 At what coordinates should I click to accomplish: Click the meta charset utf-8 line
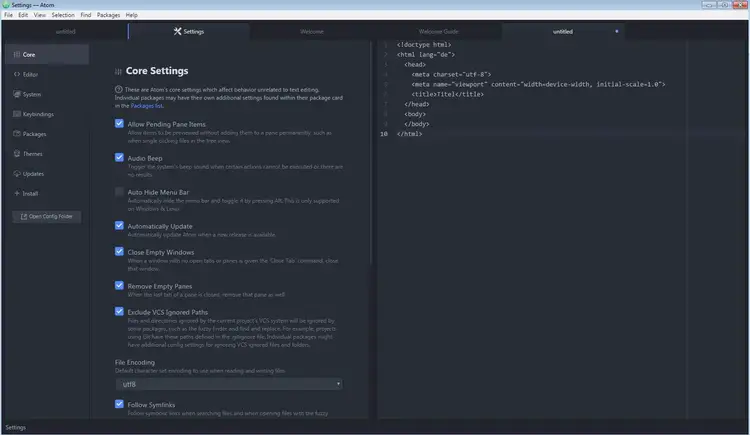451,74
